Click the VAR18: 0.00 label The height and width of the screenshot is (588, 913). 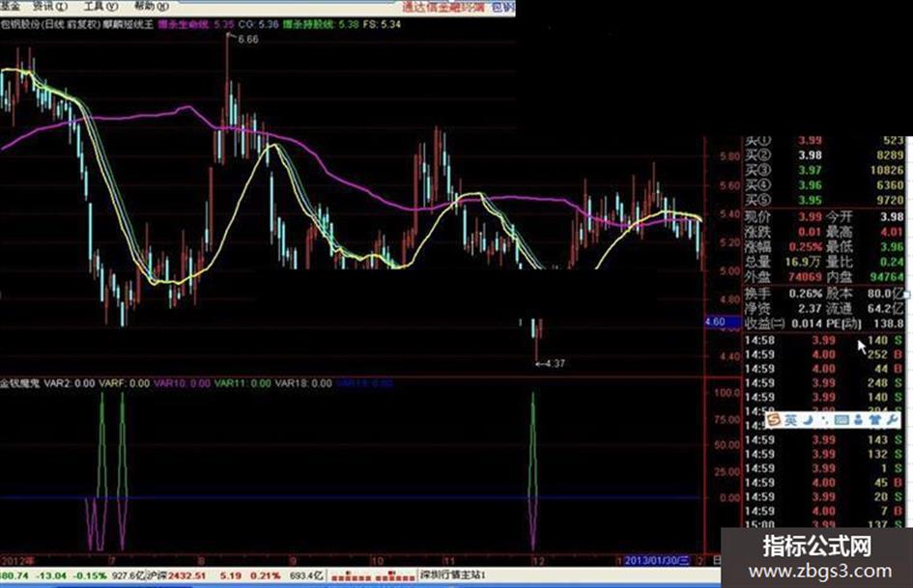click(303, 383)
